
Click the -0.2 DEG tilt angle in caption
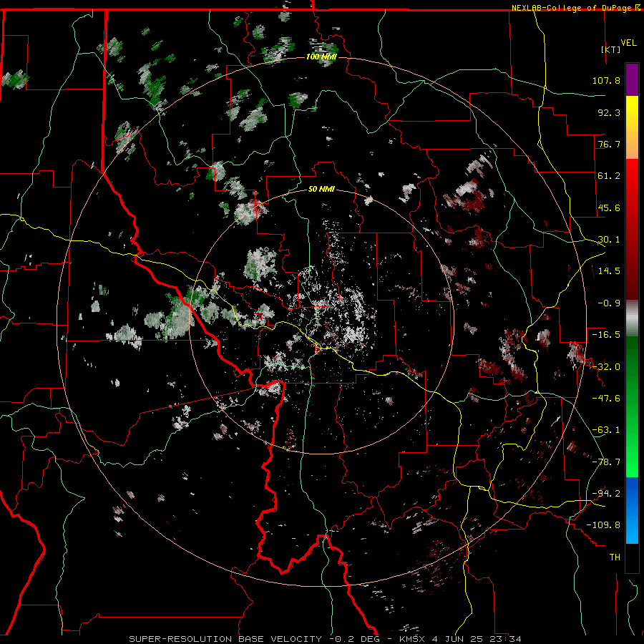tap(356, 639)
